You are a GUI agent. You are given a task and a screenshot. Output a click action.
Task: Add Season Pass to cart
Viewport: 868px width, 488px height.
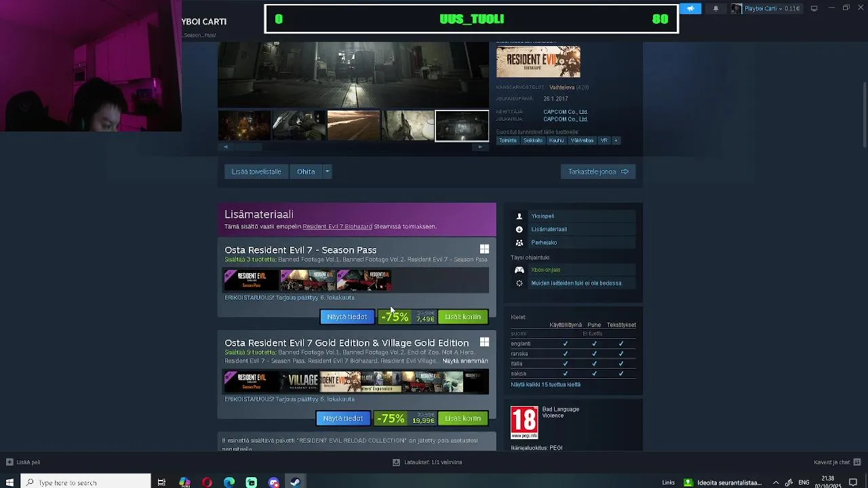pos(462,317)
